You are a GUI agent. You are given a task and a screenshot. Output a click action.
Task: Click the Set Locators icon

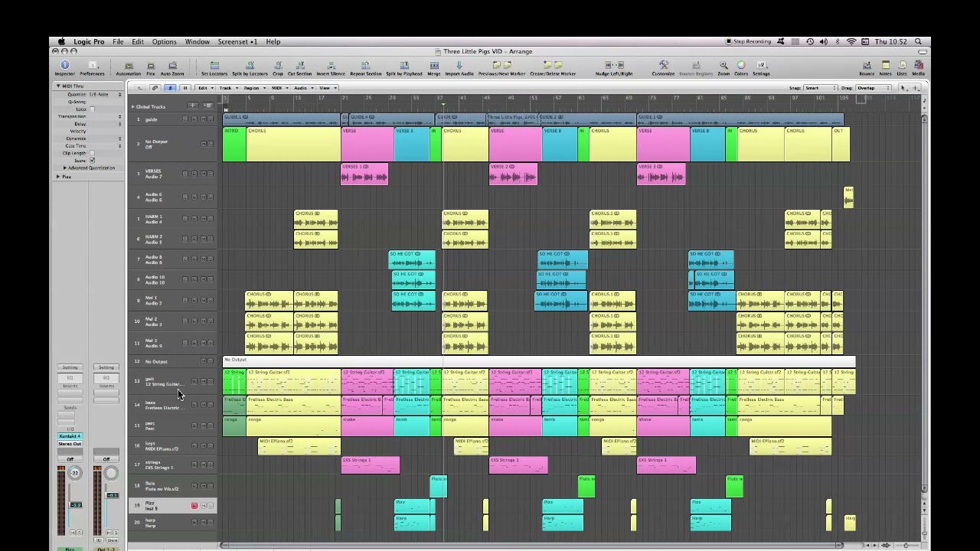pyautogui.click(x=214, y=66)
